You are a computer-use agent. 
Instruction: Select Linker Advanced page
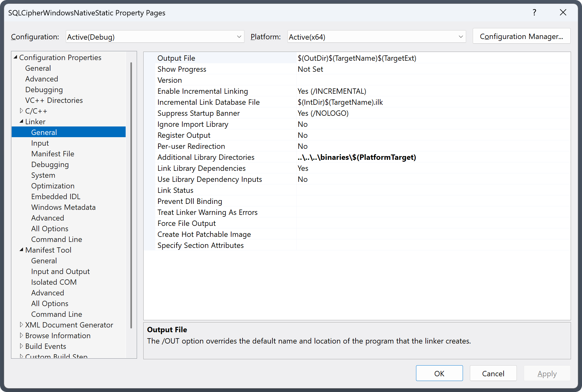point(48,218)
